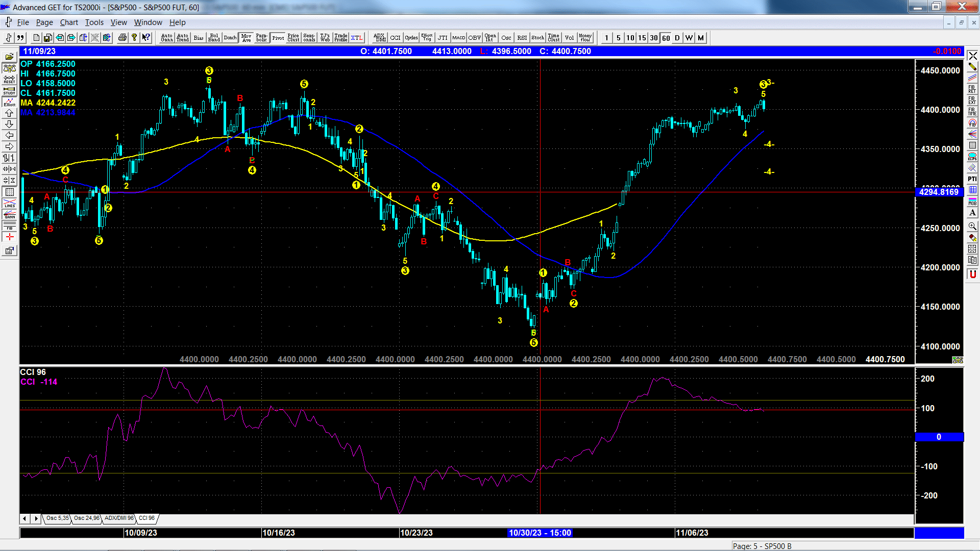Toggle the Pivot study button

(x=278, y=38)
